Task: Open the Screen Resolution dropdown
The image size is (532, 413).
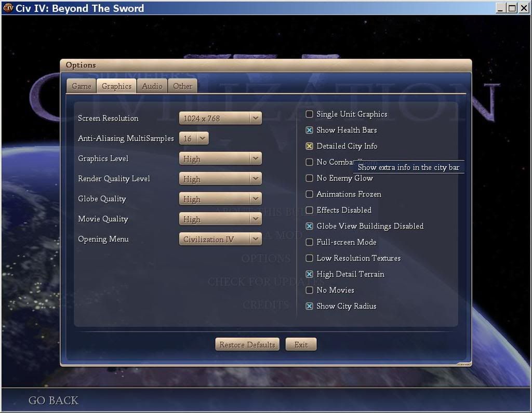Action: pyautogui.click(x=220, y=118)
